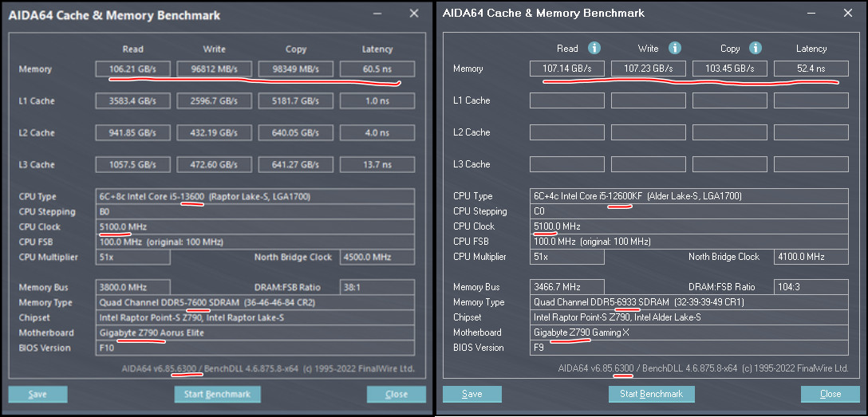
Task: Select right window memory write 107.23 GB/s
Action: pyautogui.click(x=649, y=69)
